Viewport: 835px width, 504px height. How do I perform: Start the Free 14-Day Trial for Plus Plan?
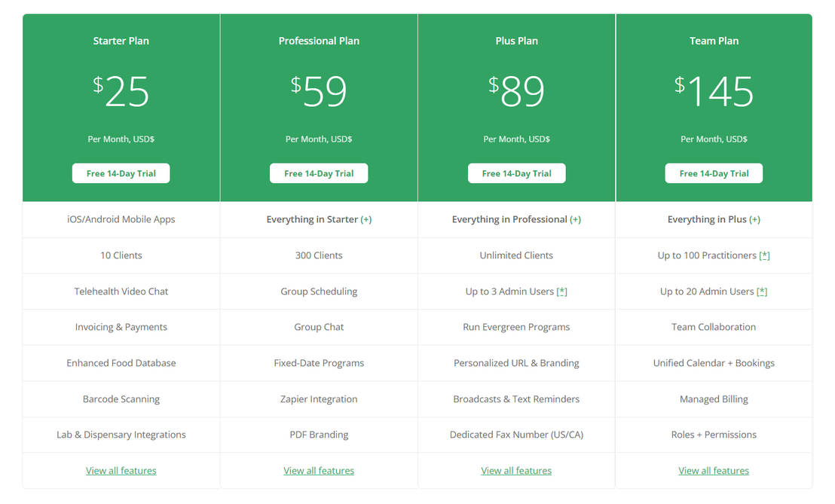(516, 173)
